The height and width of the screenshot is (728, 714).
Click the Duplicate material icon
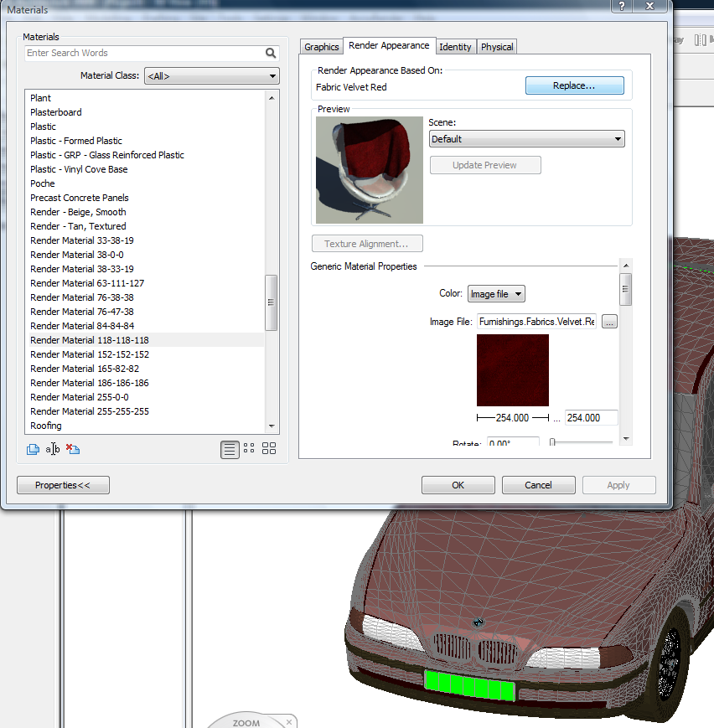point(33,449)
